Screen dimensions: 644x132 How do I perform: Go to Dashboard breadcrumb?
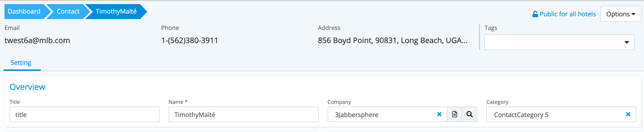click(24, 12)
